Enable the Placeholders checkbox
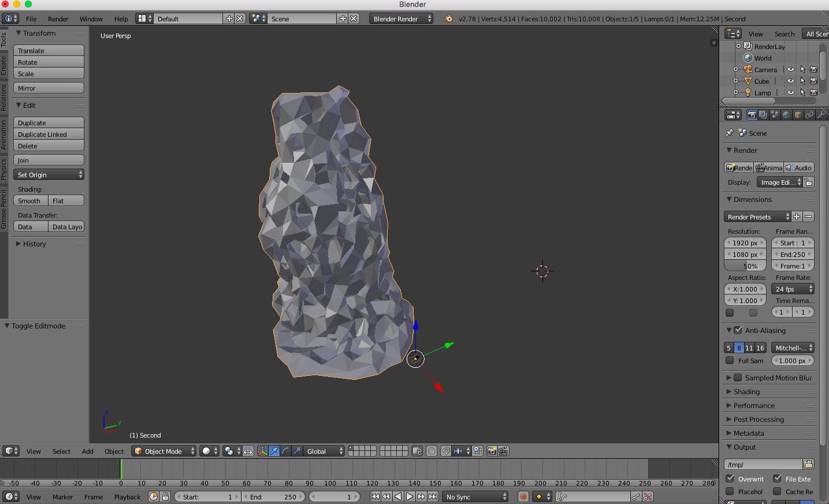829x504 pixels. pyautogui.click(x=730, y=491)
